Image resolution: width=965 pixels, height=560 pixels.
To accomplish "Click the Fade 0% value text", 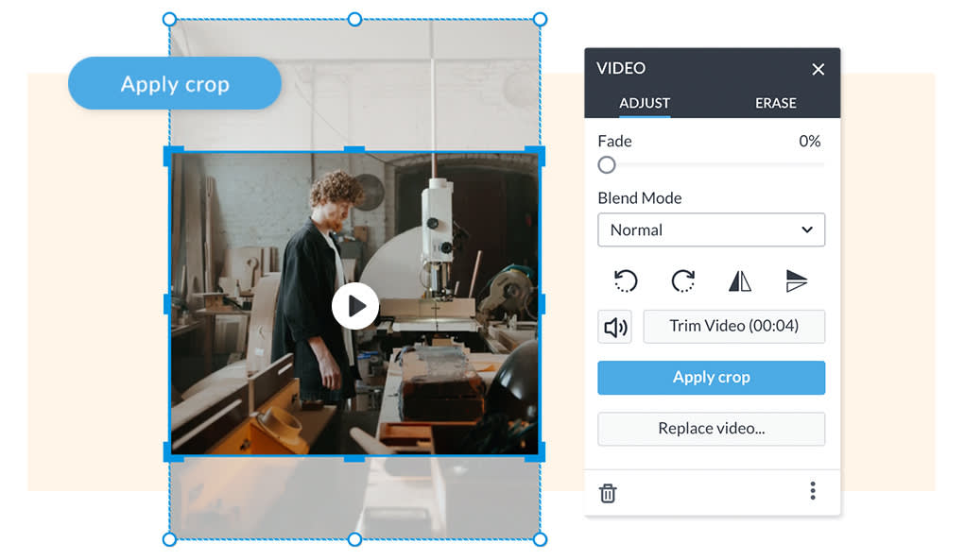I will tap(809, 142).
